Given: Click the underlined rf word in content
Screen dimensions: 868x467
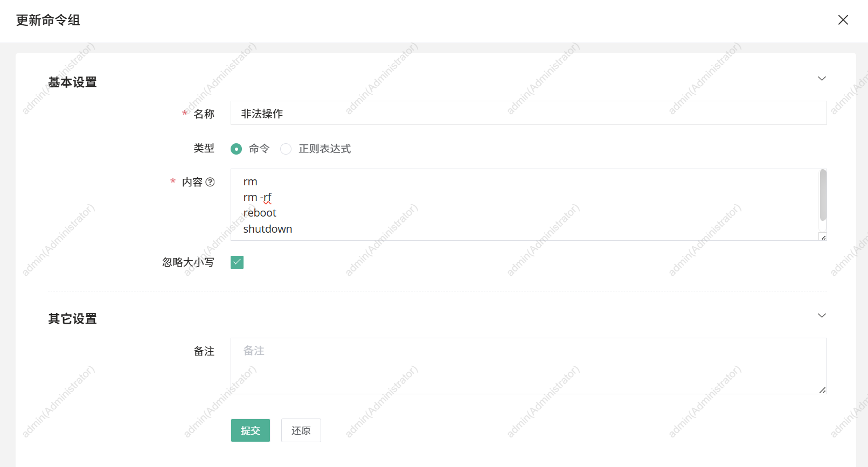Looking at the screenshot, I should 267,197.
